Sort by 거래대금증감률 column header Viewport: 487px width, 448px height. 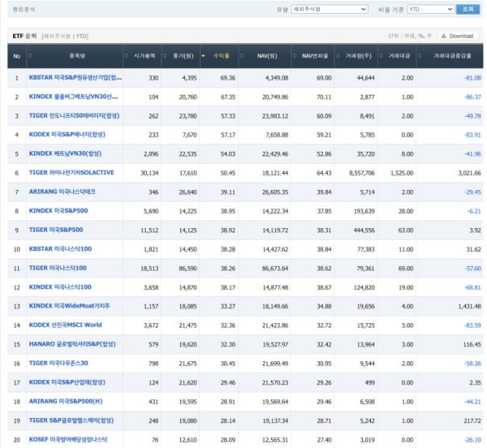[452, 56]
